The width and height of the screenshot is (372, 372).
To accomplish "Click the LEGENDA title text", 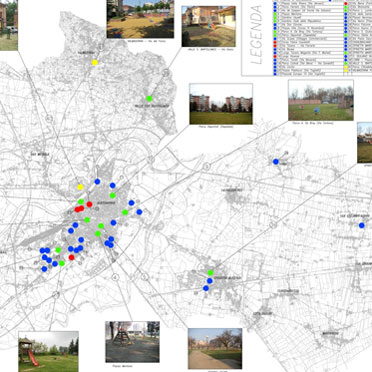I will pyautogui.click(x=257, y=35).
